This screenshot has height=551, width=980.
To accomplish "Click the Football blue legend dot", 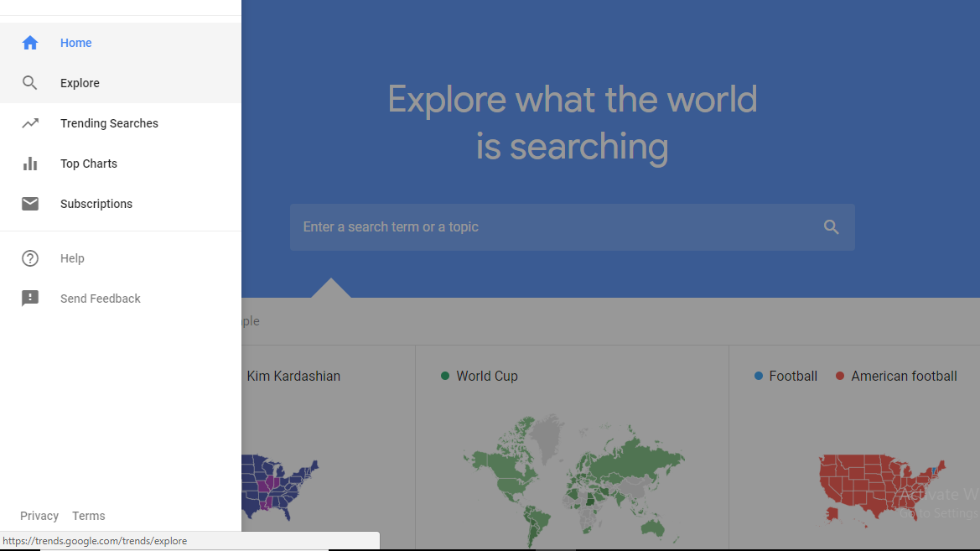I will [759, 376].
